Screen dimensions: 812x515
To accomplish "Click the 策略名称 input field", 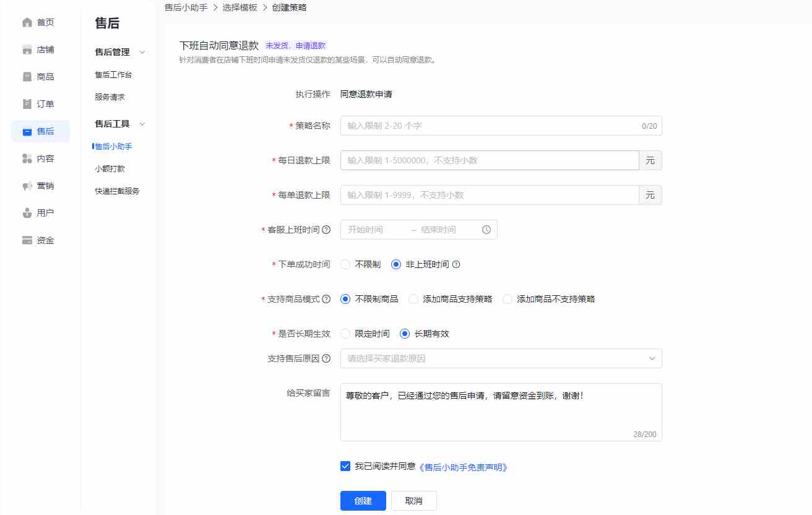I will coord(501,126).
